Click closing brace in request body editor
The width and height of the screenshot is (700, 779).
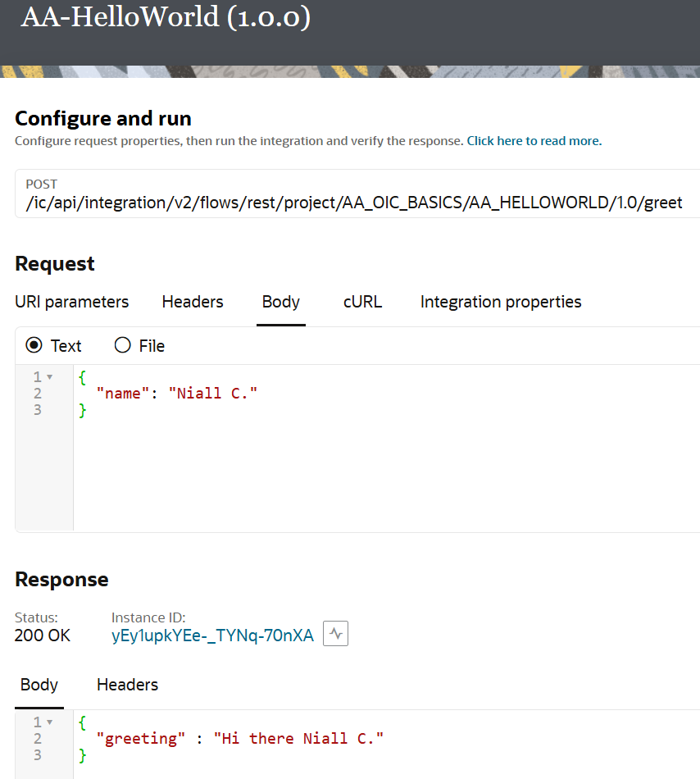pyautogui.click(x=82, y=410)
